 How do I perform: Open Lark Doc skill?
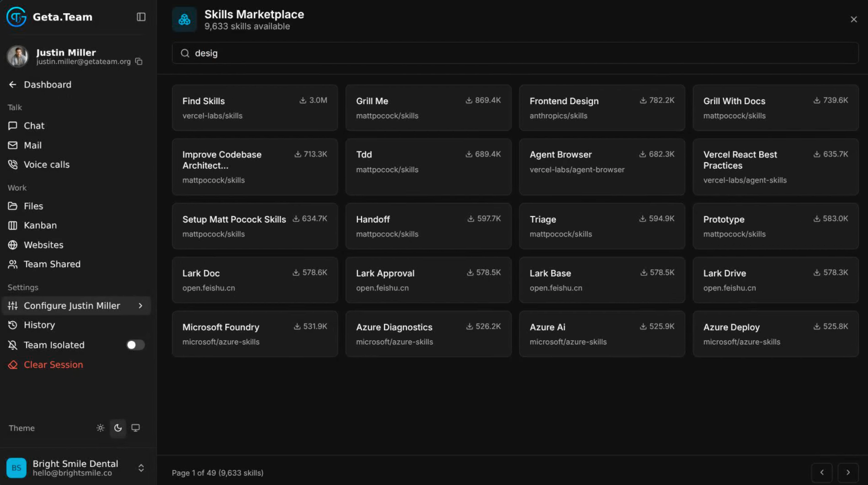click(x=255, y=280)
